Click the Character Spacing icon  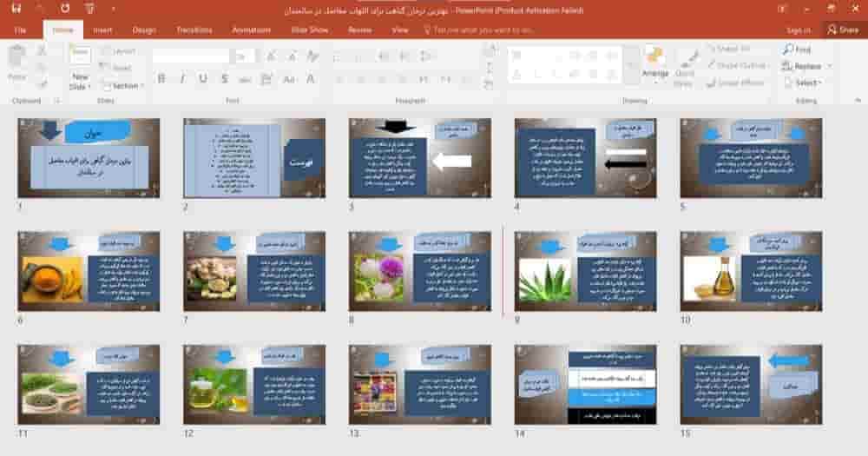pos(266,79)
